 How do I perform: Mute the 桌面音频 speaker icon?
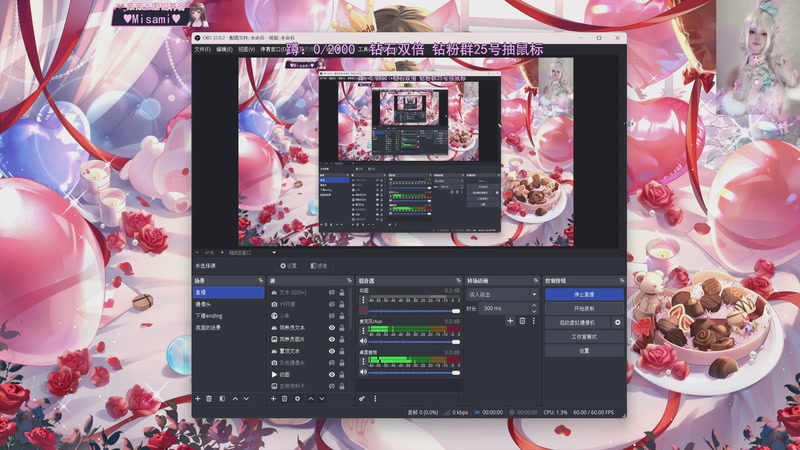tap(363, 372)
